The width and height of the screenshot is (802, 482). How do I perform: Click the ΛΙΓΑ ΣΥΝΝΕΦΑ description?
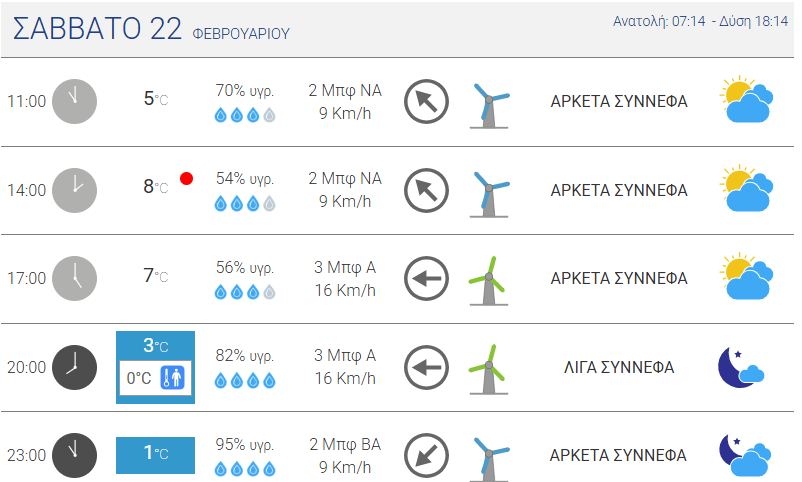click(619, 367)
